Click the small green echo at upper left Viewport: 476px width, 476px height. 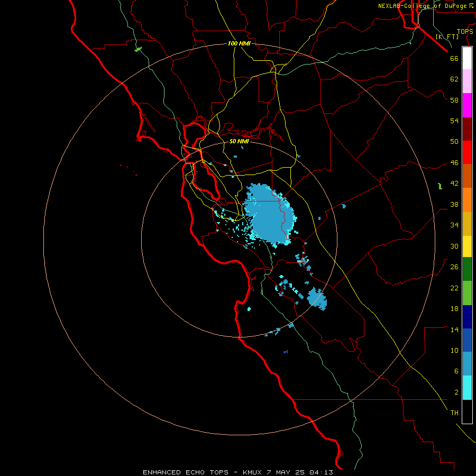tap(138, 49)
